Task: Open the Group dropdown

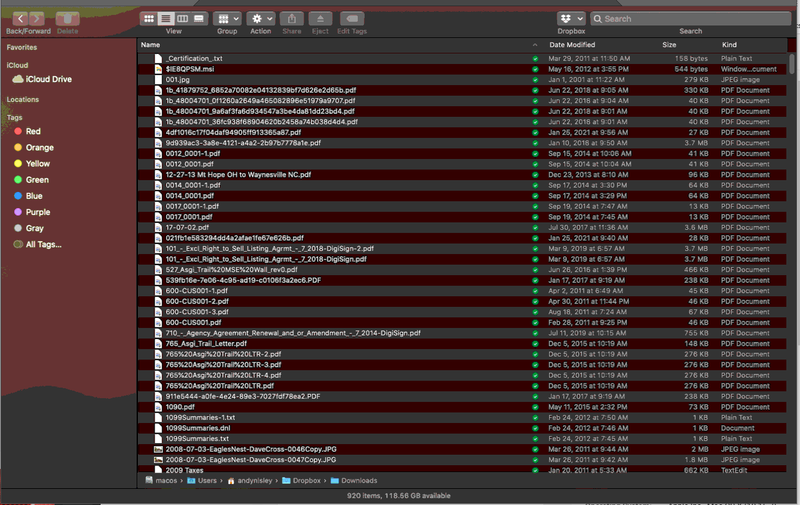Action: [227, 19]
